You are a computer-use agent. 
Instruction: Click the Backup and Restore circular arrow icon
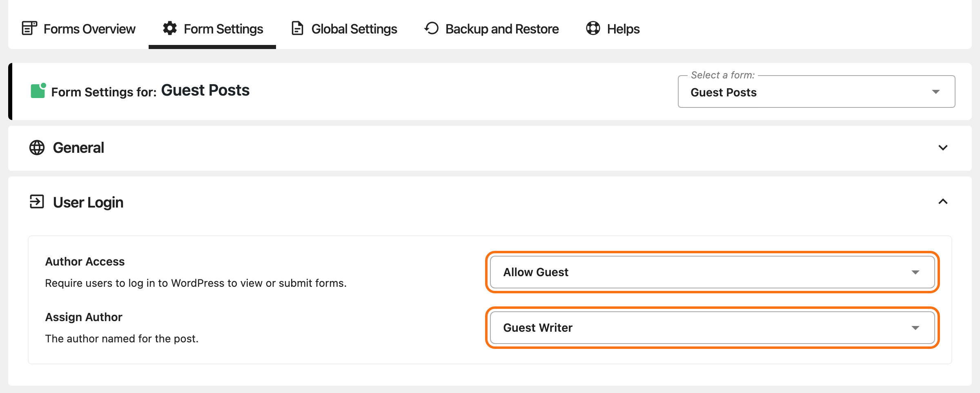click(x=431, y=28)
